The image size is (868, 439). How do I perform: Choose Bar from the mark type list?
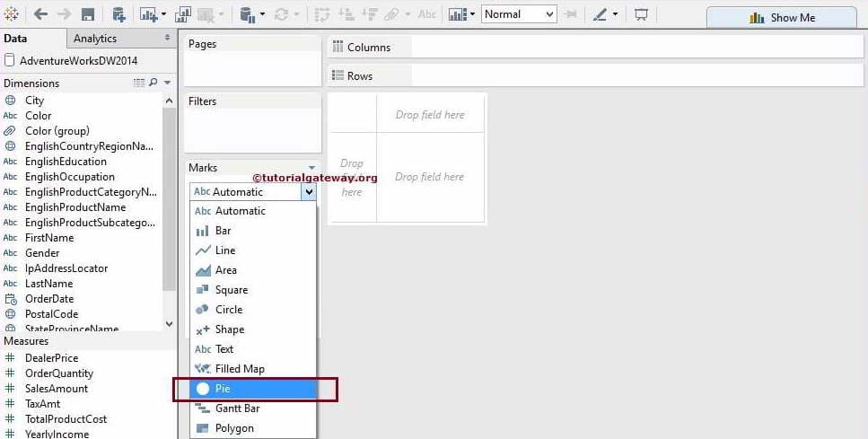253,231
